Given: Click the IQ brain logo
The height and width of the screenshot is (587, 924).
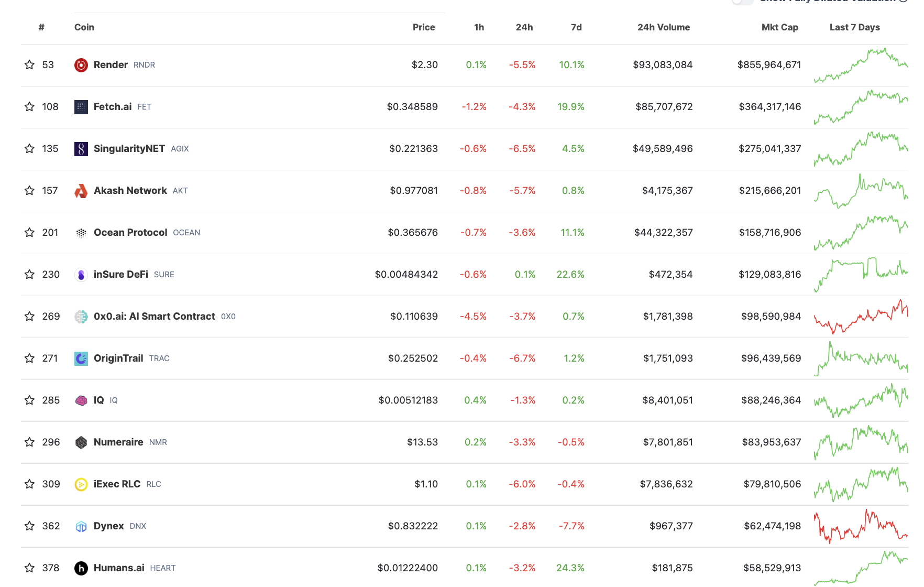Looking at the screenshot, I should coord(81,400).
